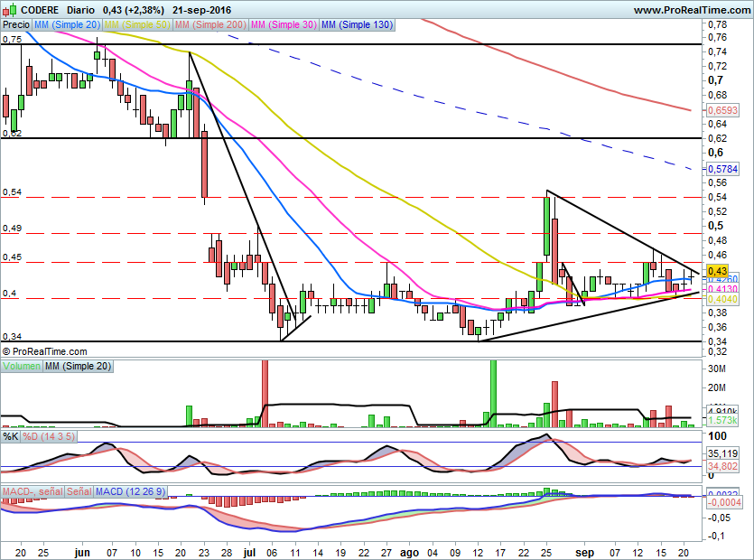Click the 'sep' marker on date axis

587,550
